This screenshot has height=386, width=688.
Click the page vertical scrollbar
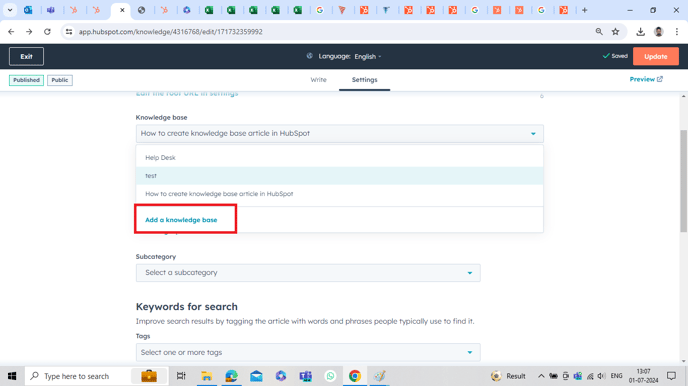(x=684, y=181)
